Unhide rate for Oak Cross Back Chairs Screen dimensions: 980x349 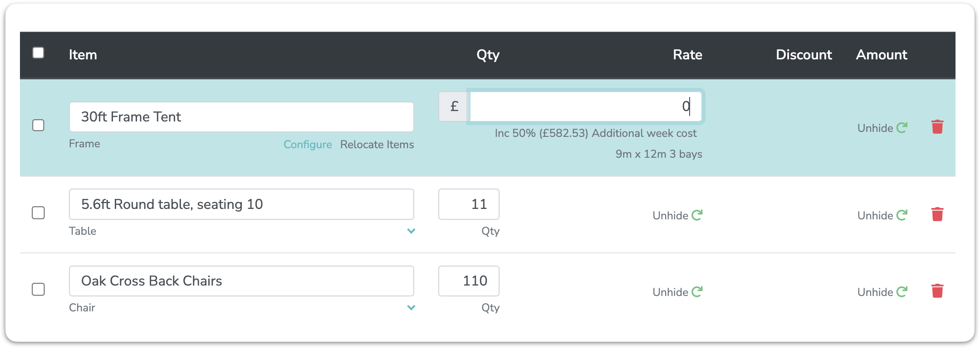[x=677, y=292]
